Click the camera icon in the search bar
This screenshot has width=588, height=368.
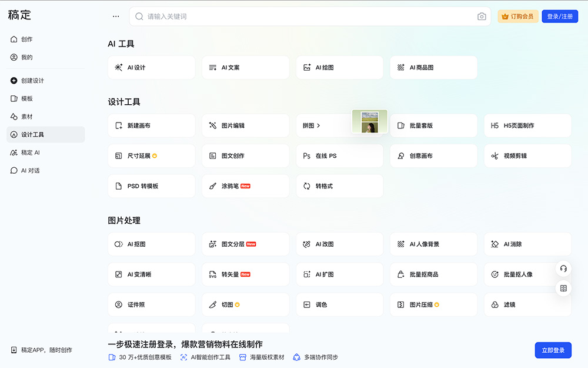tap(482, 16)
